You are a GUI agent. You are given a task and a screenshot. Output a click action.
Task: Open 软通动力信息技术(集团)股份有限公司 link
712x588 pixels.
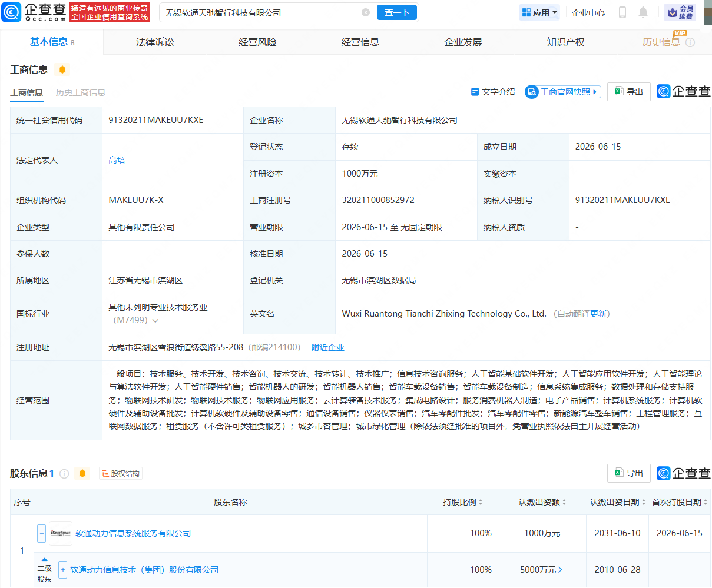point(144,570)
